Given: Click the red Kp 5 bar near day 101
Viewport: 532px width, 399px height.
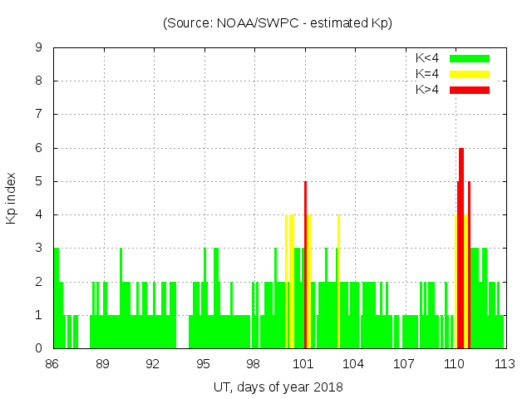Looking at the screenshot, I should (x=305, y=266).
